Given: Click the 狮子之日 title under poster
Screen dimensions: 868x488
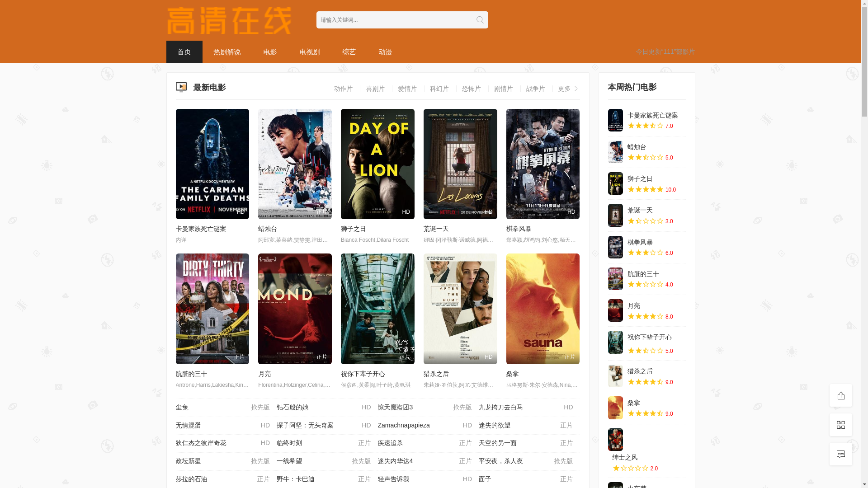Looking at the screenshot, I should [354, 229].
